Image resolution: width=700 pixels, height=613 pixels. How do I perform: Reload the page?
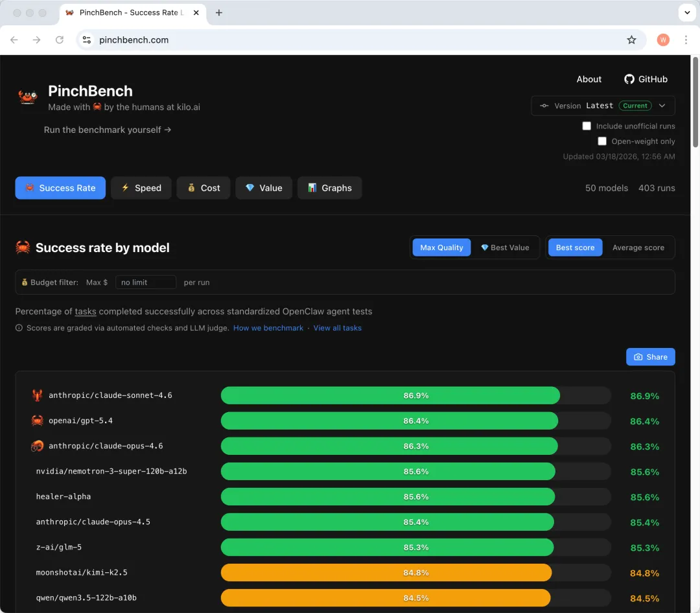click(60, 40)
